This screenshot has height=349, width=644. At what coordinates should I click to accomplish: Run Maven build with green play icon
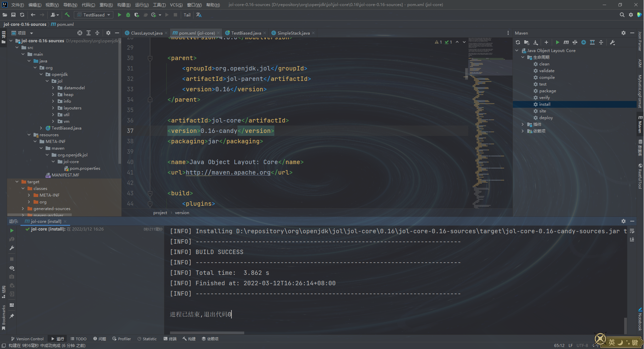pos(557,42)
